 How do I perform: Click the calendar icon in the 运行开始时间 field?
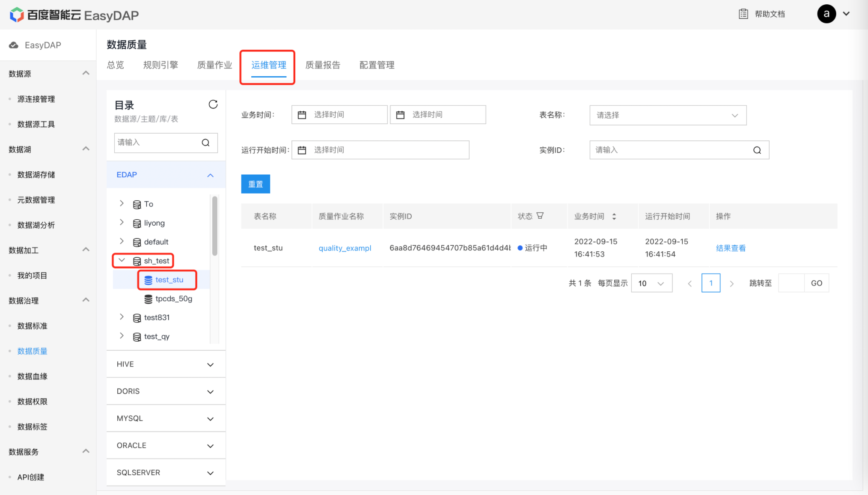coord(302,150)
